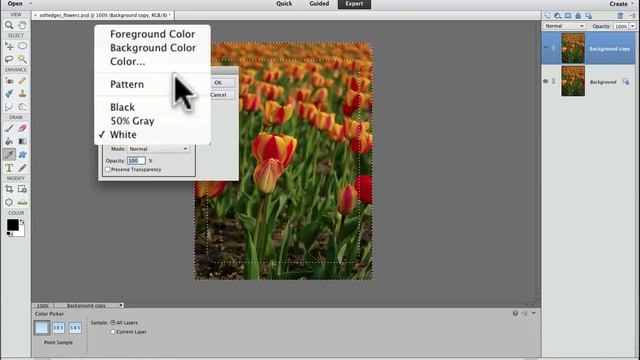
Task: Swap foreground and background colors
Action: tap(22, 222)
